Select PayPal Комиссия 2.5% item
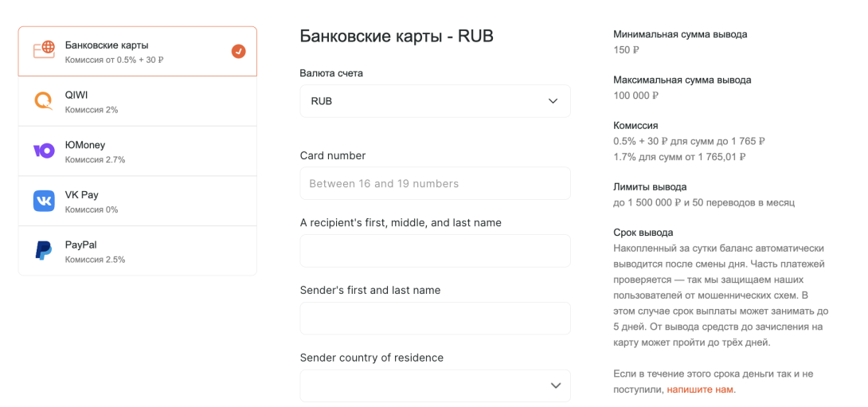This screenshot has height=407, width=868. click(137, 250)
